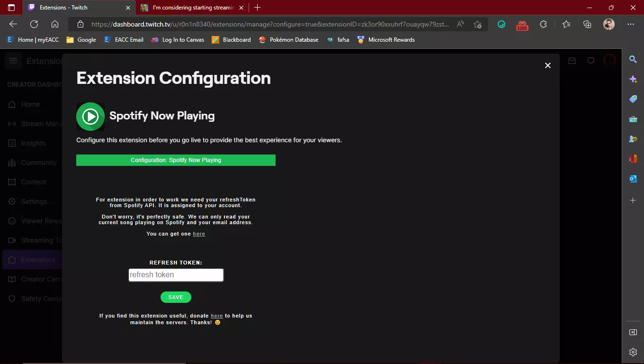Open the browser Extensions puzzle icon
The image size is (644, 364).
(543, 24)
